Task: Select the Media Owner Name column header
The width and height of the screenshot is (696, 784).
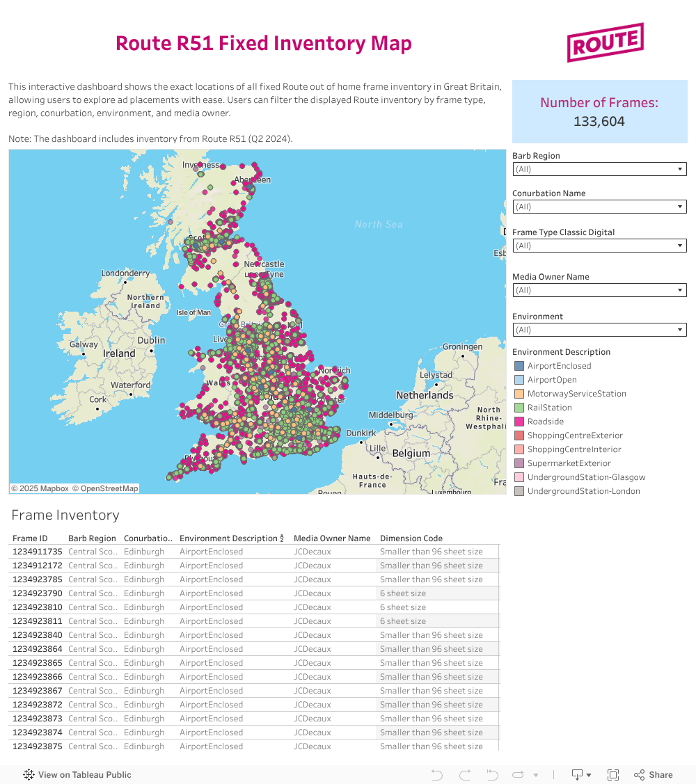Action: coord(332,538)
